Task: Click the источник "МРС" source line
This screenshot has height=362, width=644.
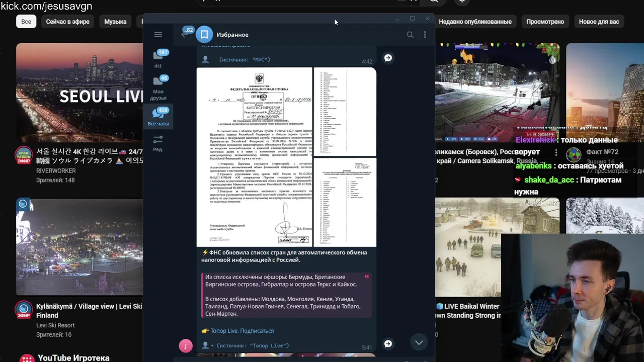Action: click(245, 59)
